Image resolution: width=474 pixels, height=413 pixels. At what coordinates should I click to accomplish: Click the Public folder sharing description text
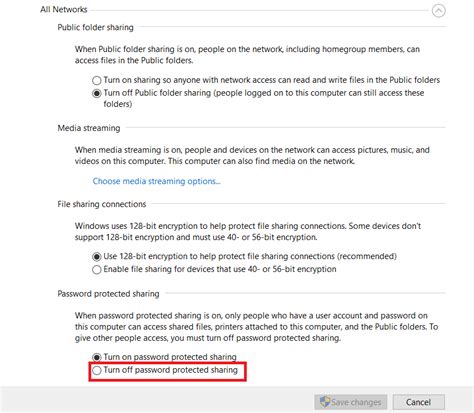coord(247,55)
